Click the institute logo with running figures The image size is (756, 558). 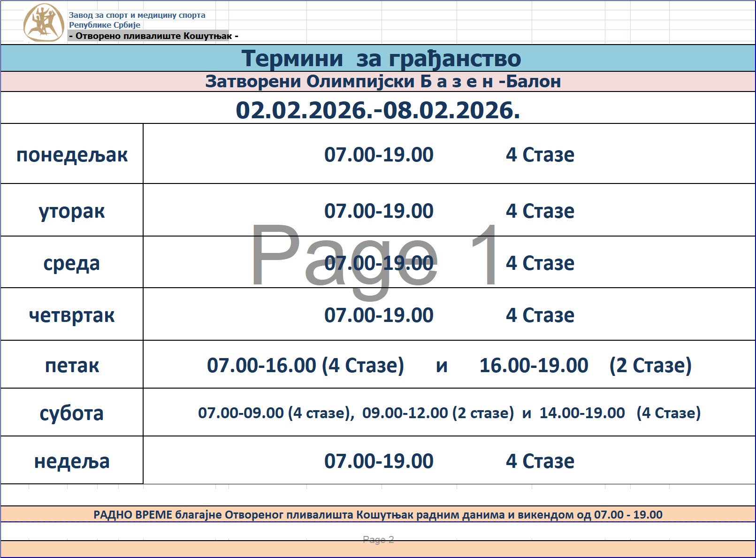(44, 23)
